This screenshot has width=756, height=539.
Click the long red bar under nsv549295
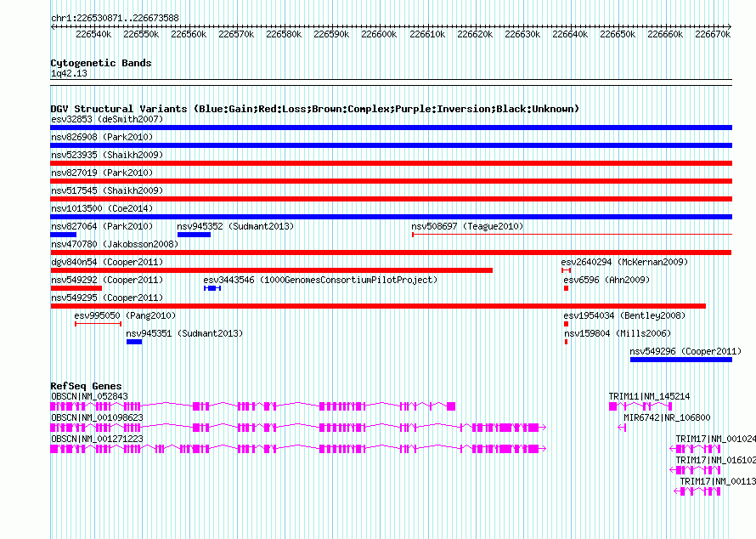click(x=378, y=306)
